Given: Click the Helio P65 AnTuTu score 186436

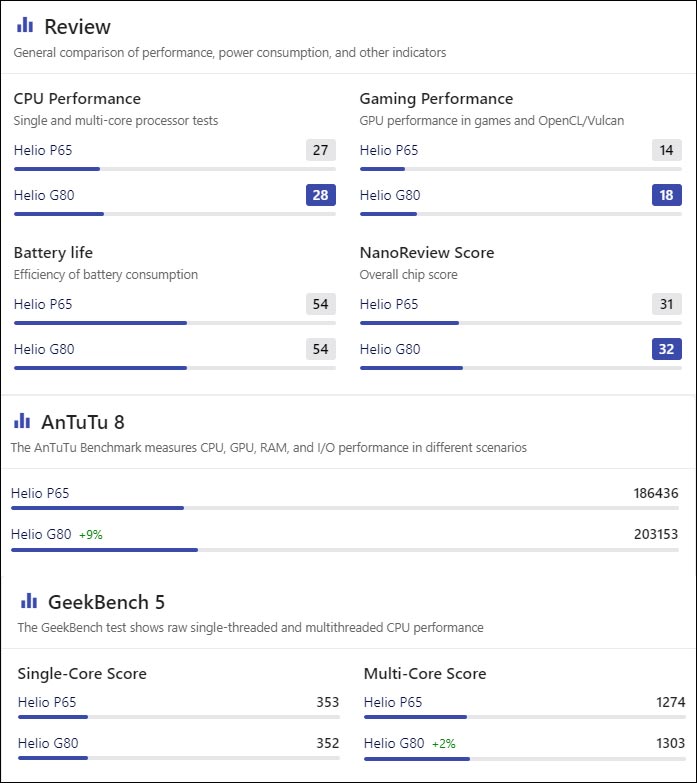Looking at the screenshot, I should tap(656, 493).
